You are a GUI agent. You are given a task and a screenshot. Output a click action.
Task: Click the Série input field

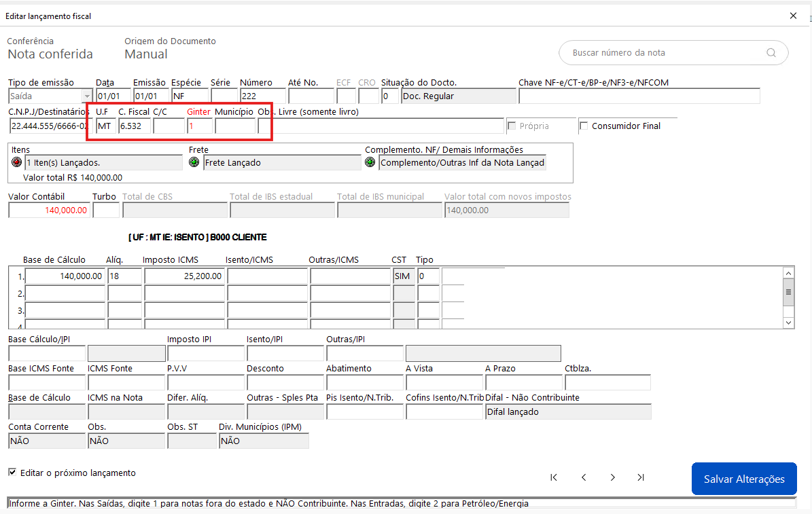(224, 96)
